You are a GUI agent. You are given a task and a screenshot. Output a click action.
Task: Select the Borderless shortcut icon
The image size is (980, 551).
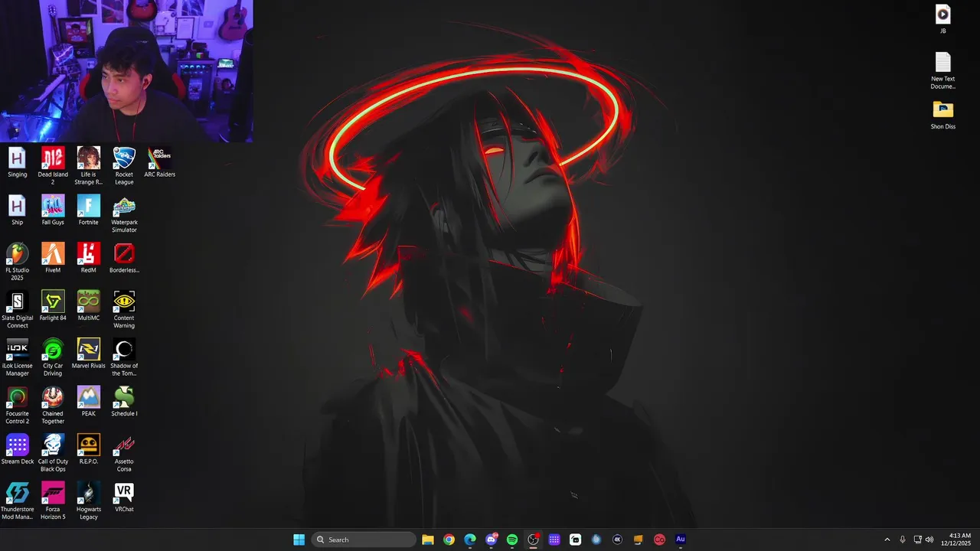click(x=124, y=258)
